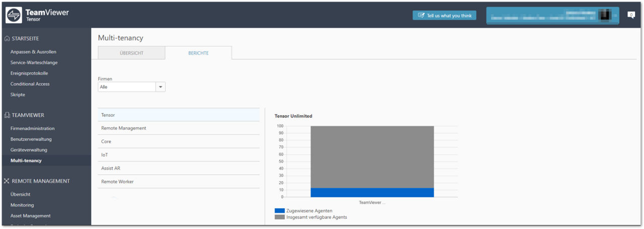Open Benutzerverwaltung in the sidebar
The height and width of the screenshot is (229, 644).
coord(31,139)
